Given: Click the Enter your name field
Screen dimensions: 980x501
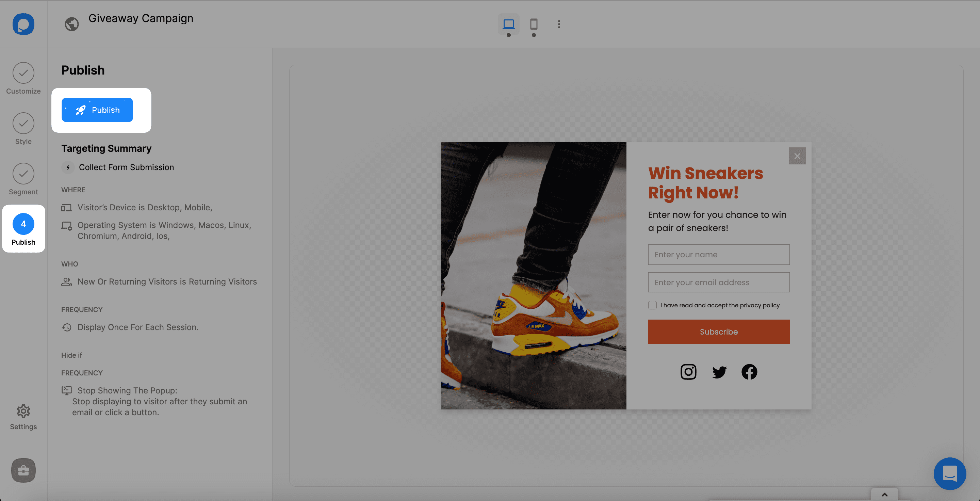Looking at the screenshot, I should (719, 255).
